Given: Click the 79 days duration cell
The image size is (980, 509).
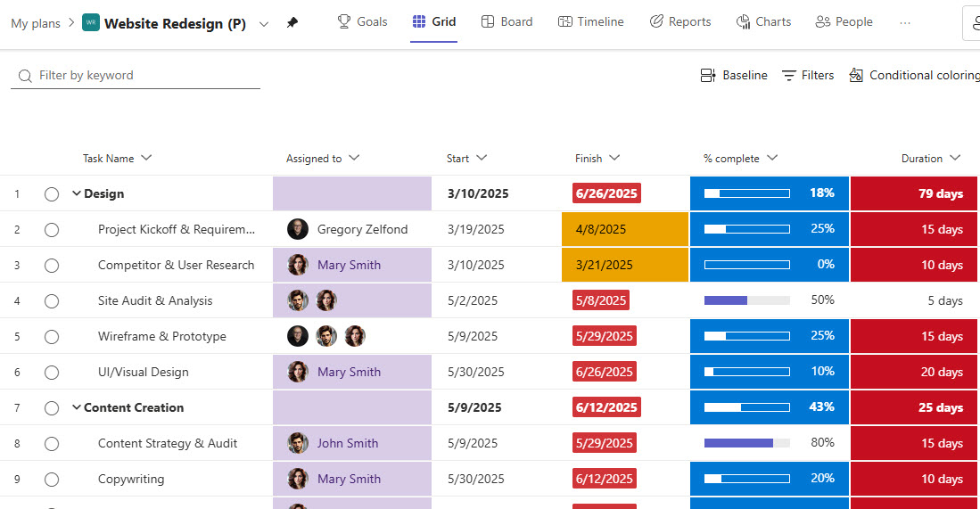Looking at the screenshot, I should pos(915,193).
